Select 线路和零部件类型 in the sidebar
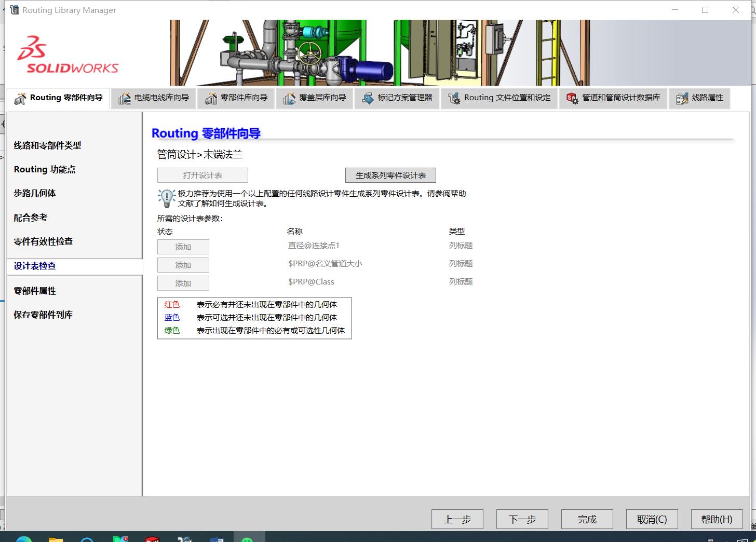 (x=48, y=145)
